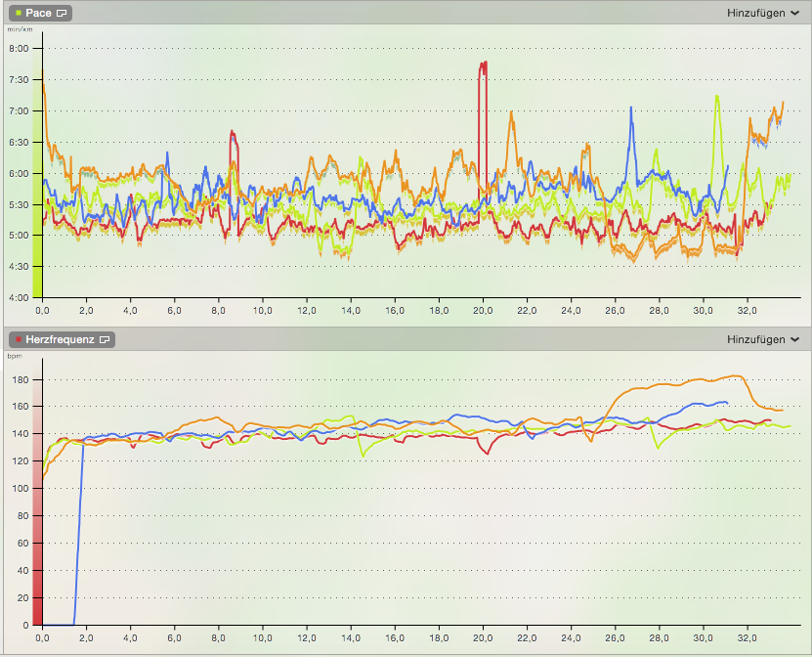Click the Herzfrequenz chart title button
812x657 pixels.
(63, 339)
